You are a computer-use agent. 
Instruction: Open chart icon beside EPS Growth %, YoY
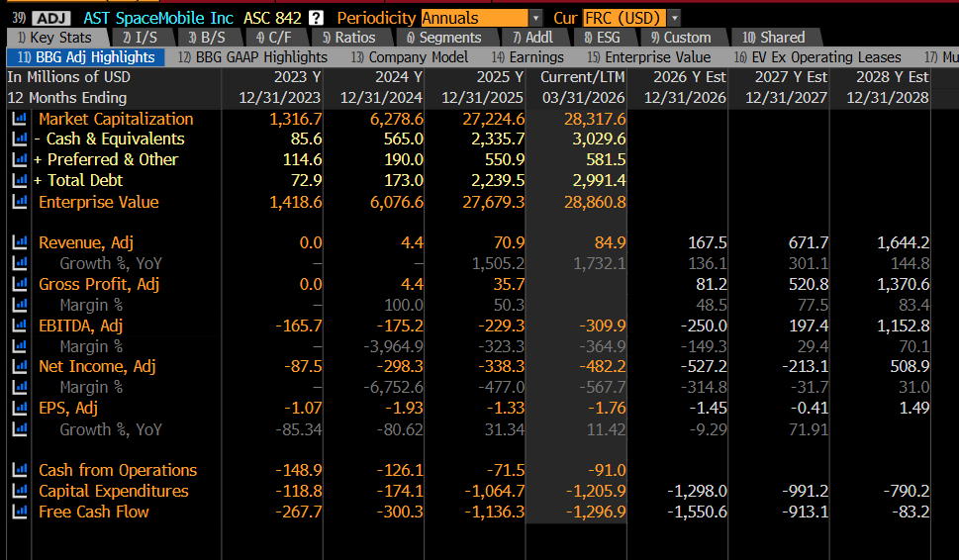click(x=20, y=429)
